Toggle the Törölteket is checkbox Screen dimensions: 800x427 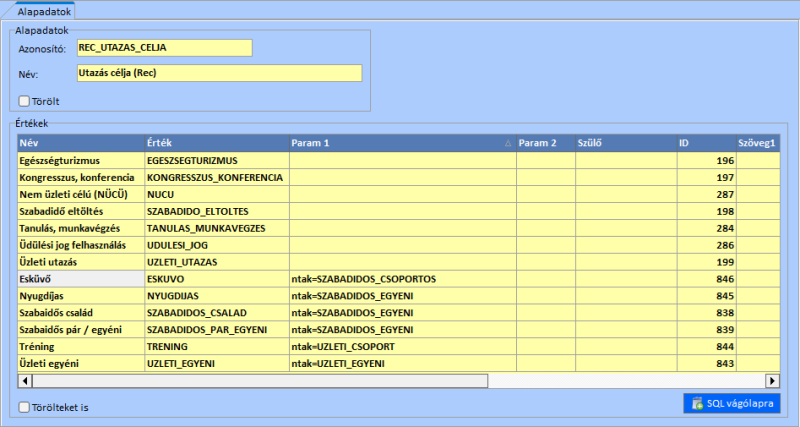[x=24, y=407]
